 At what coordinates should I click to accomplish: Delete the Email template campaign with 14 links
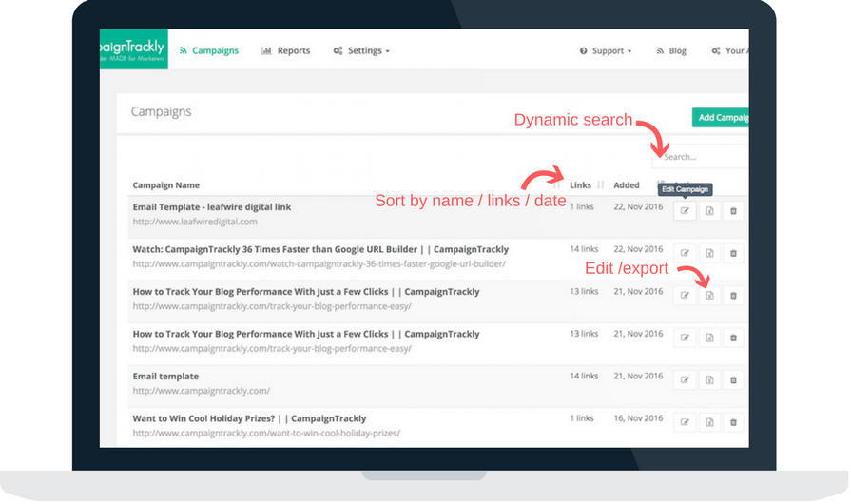pos(733,379)
